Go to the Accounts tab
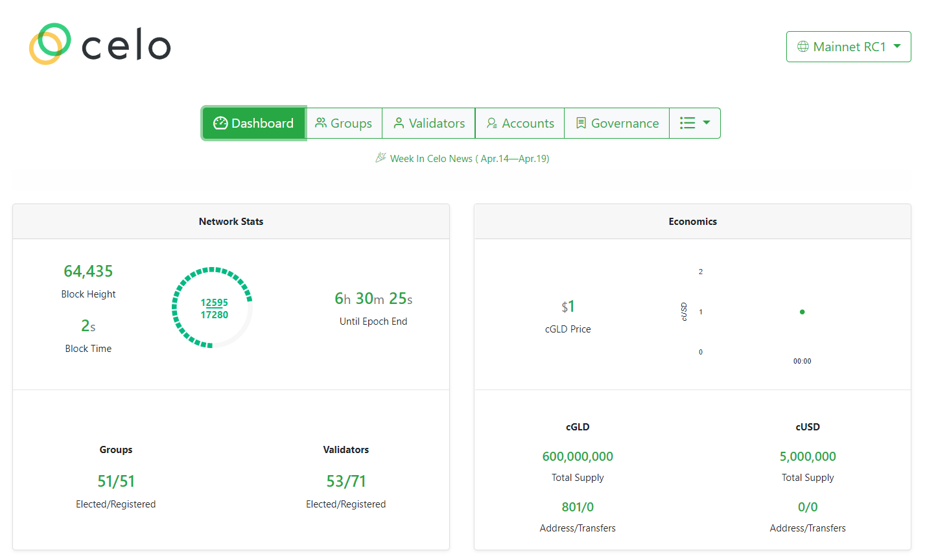The width and height of the screenshot is (925, 560). [x=520, y=123]
